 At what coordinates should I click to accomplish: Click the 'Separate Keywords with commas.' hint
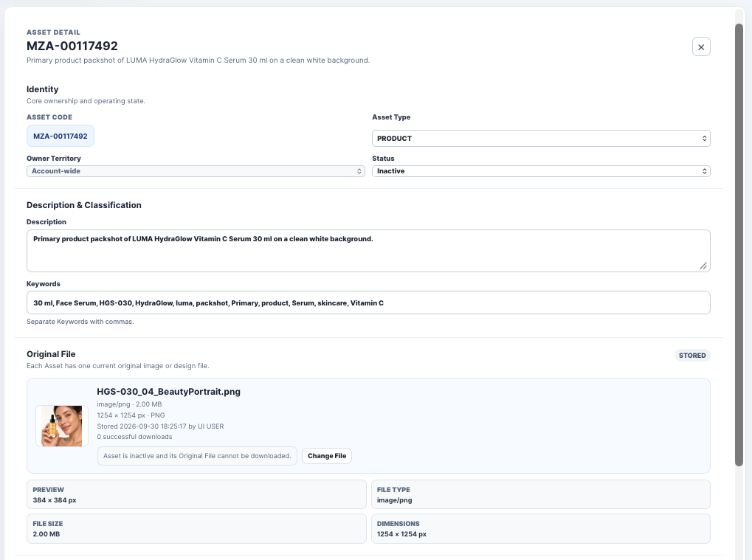(x=80, y=322)
